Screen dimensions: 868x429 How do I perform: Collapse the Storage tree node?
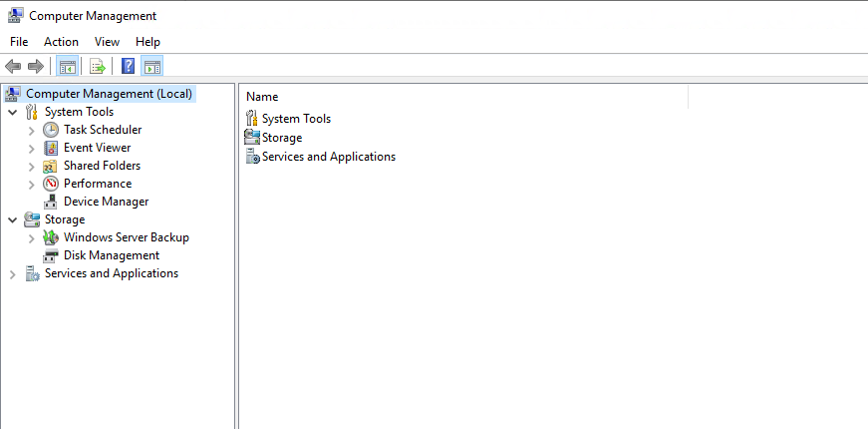(13, 220)
